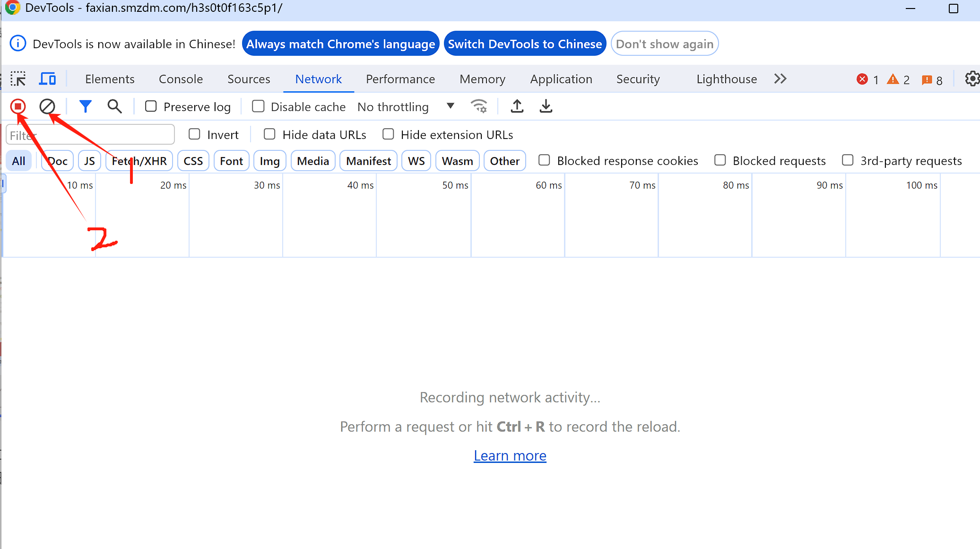
Task: Open the Sources tab
Action: click(x=249, y=79)
